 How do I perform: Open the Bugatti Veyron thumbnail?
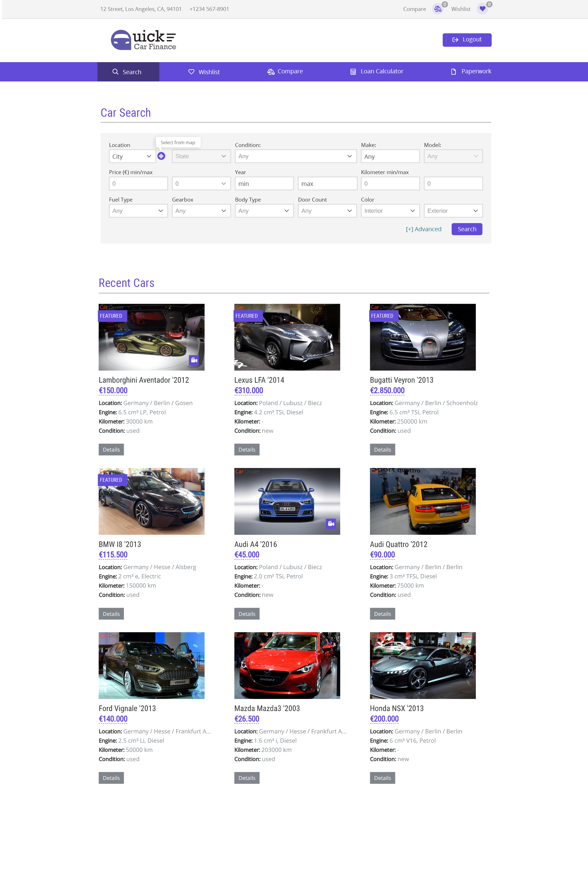(423, 337)
